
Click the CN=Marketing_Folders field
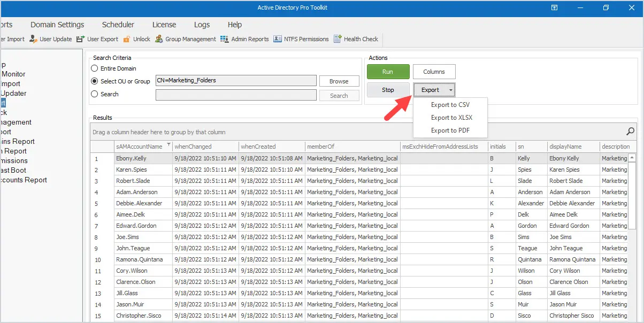click(236, 81)
